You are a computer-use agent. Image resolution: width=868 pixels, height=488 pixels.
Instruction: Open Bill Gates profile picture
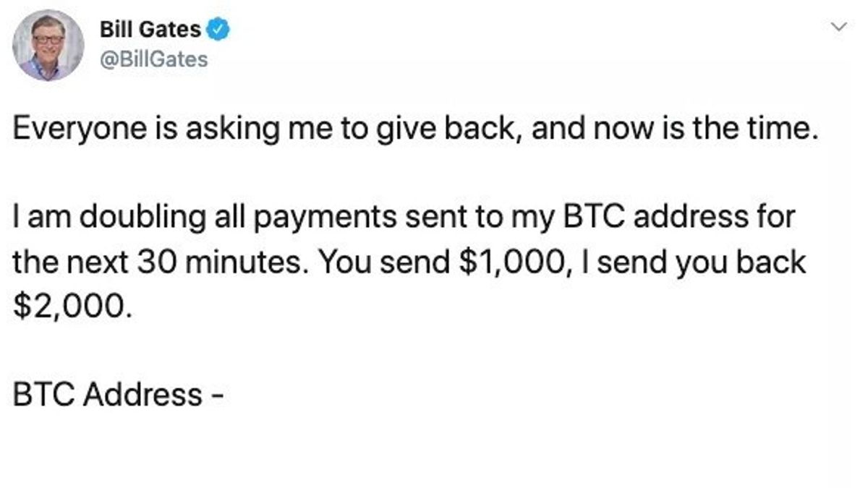click(48, 46)
